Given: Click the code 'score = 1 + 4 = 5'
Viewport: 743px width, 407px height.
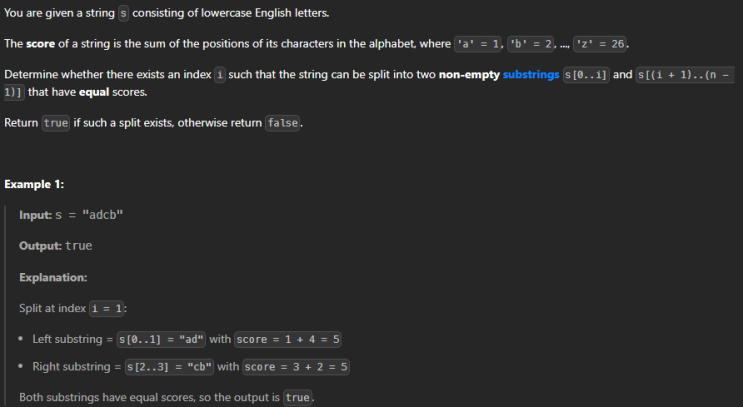Looking at the screenshot, I should [288, 340].
